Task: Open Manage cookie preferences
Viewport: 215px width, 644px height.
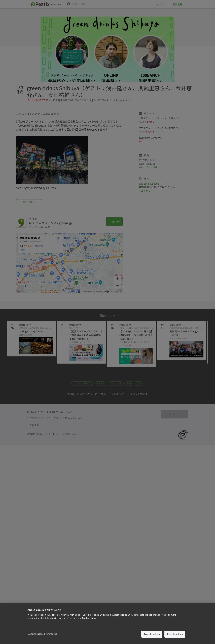Action: tap(42, 634)
